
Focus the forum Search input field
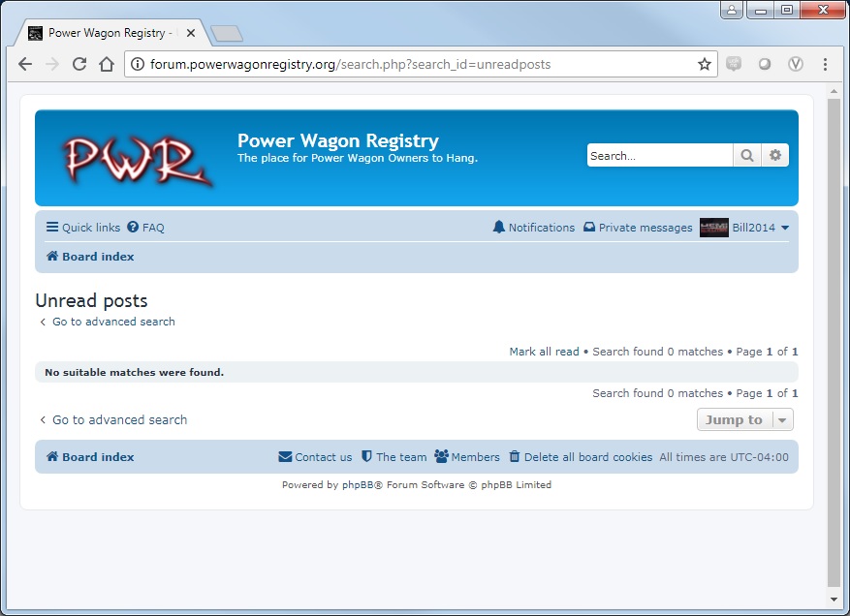(660, 156)
